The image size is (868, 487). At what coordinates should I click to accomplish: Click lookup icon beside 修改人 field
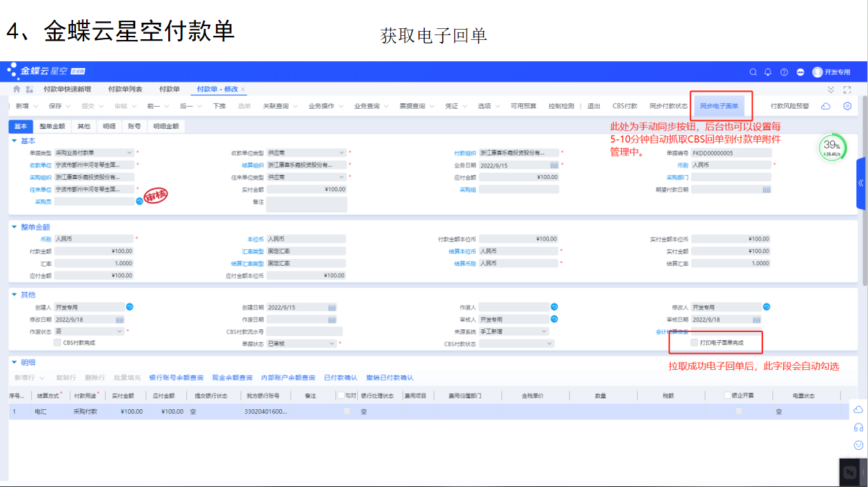[x=766, y=307]
